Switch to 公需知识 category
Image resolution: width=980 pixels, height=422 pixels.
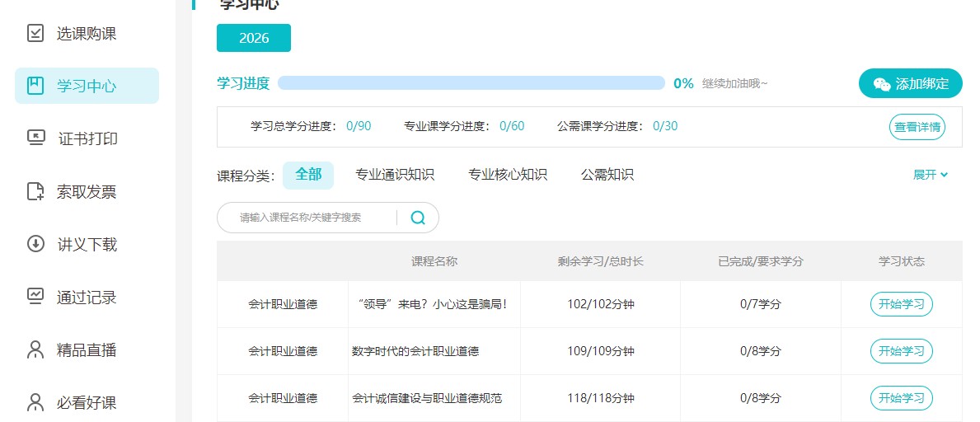(x=607, y=175)
